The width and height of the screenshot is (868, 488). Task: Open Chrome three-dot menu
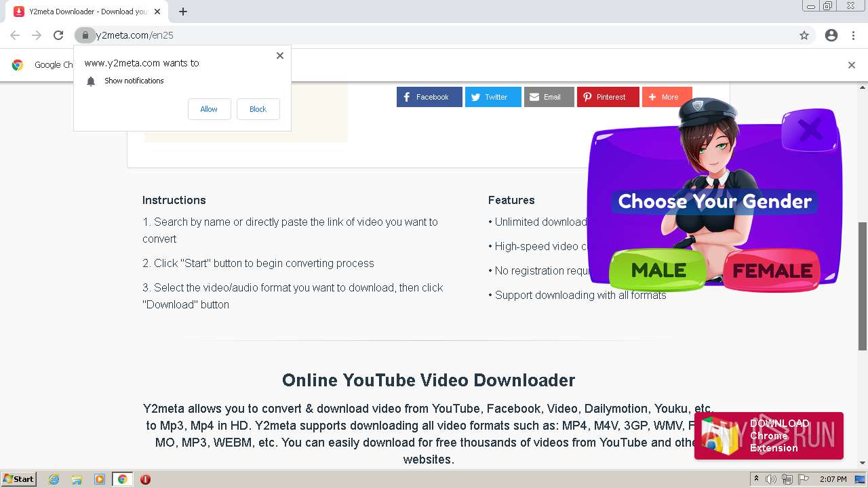coord(853,35)
